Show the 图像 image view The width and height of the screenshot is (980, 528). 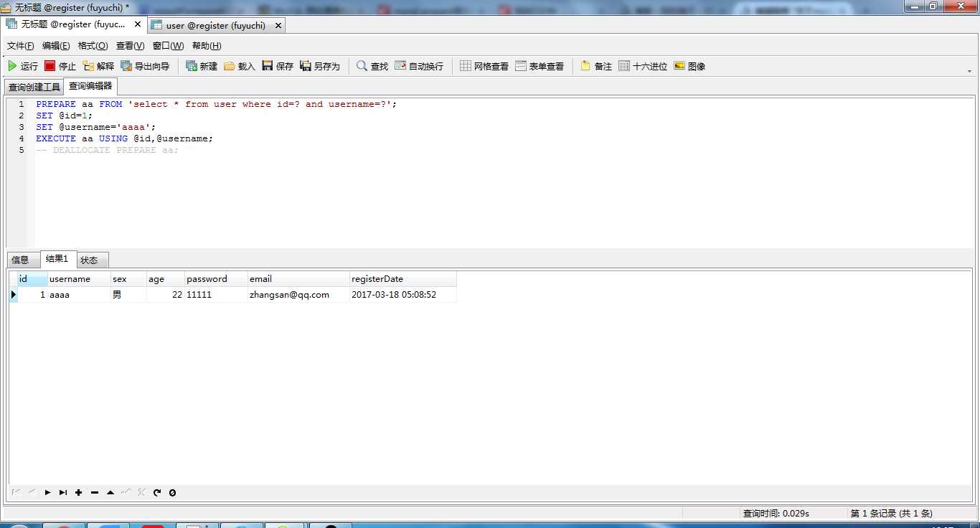[689, 66]
